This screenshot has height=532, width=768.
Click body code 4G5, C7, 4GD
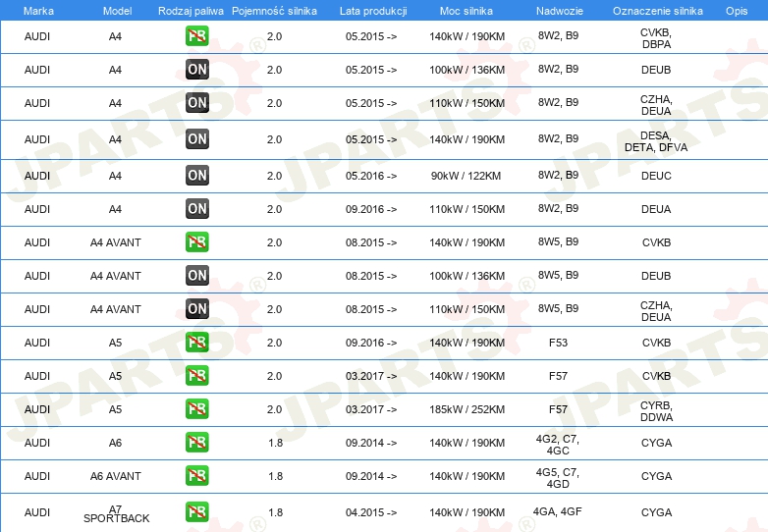click(x=558, y=478)
